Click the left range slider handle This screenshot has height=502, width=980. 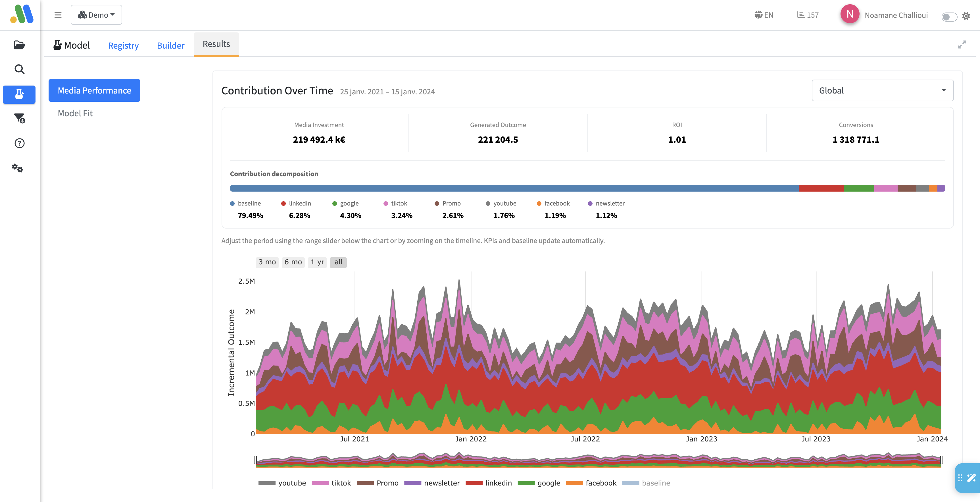tap(255, 460)
